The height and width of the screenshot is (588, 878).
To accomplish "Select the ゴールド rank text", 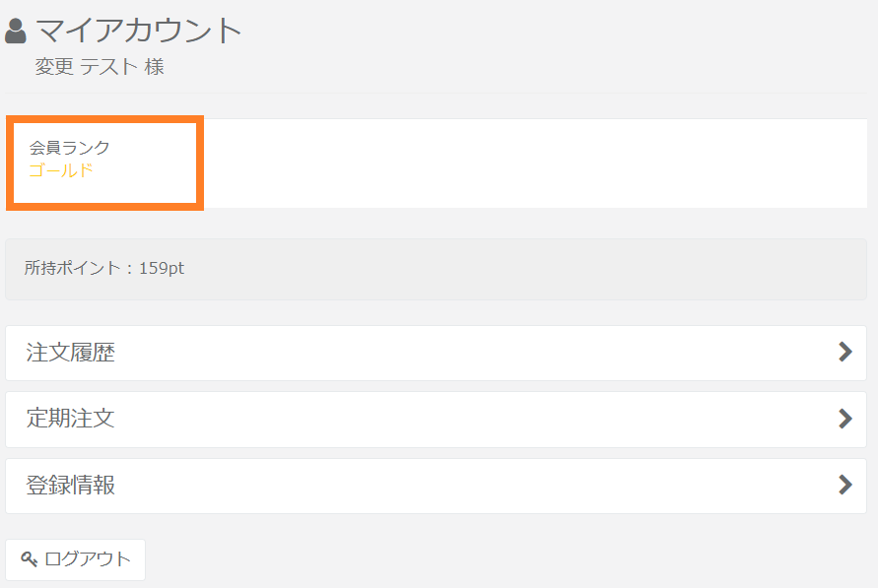I will click(61, 169).
